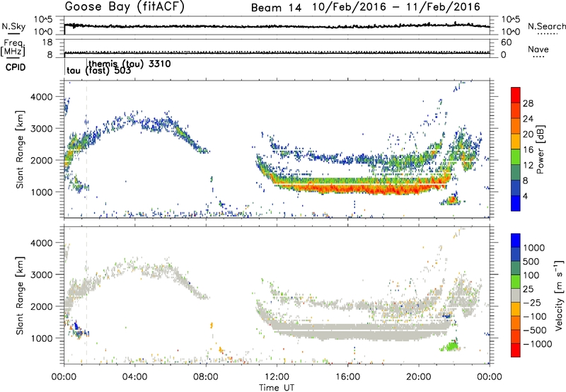The height and width of the screenshot is (392, 566).
Task: Click the '16:00' time axis tick label
Action: click(347, 377)
